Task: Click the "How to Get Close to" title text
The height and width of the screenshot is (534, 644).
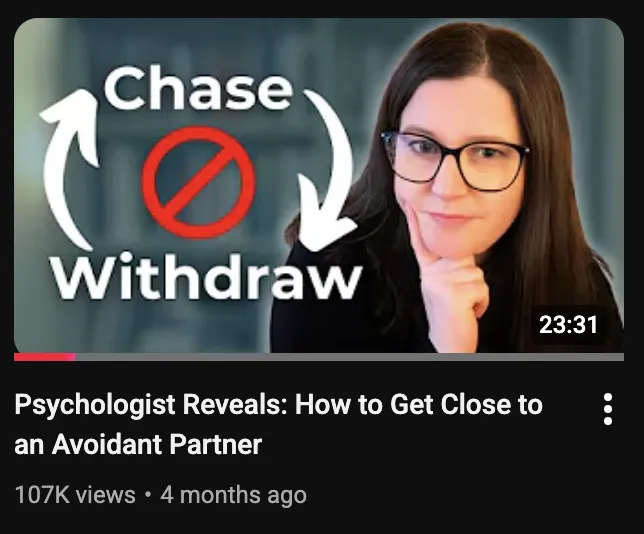Action: [419, 404]
